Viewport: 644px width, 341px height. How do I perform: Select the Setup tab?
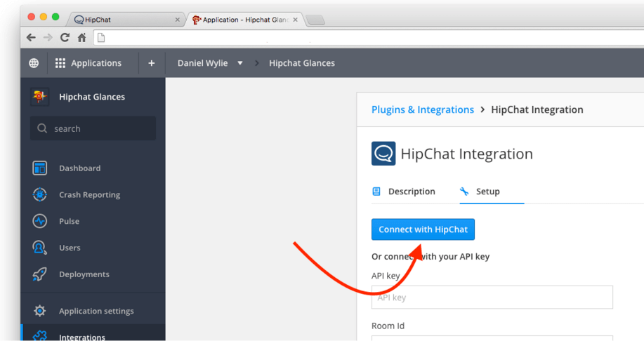492,192
